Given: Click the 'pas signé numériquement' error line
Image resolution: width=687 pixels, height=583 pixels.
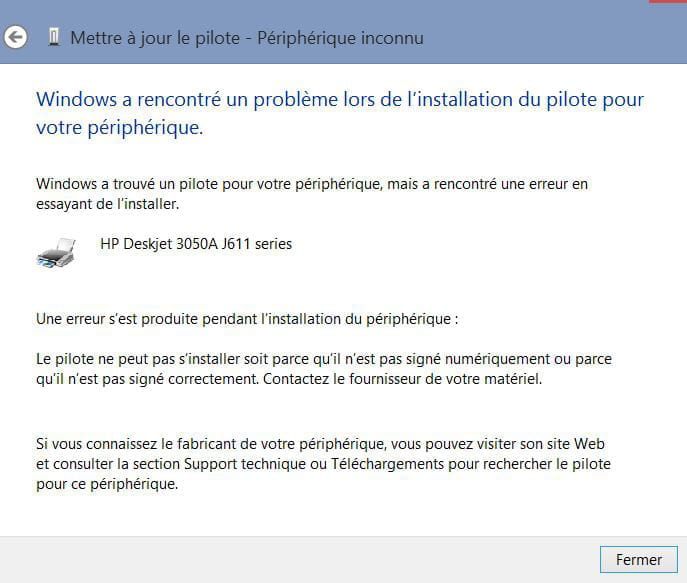Looking at the screenshot, I should [324, 359].
